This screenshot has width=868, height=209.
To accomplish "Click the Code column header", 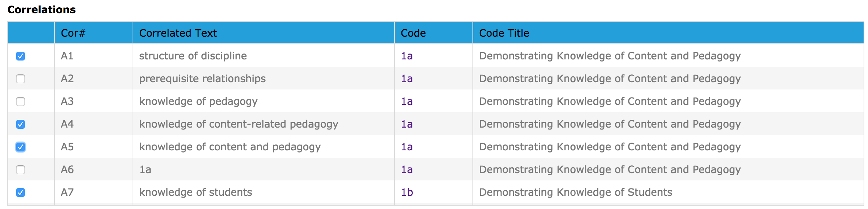I will tap(434, 33).
